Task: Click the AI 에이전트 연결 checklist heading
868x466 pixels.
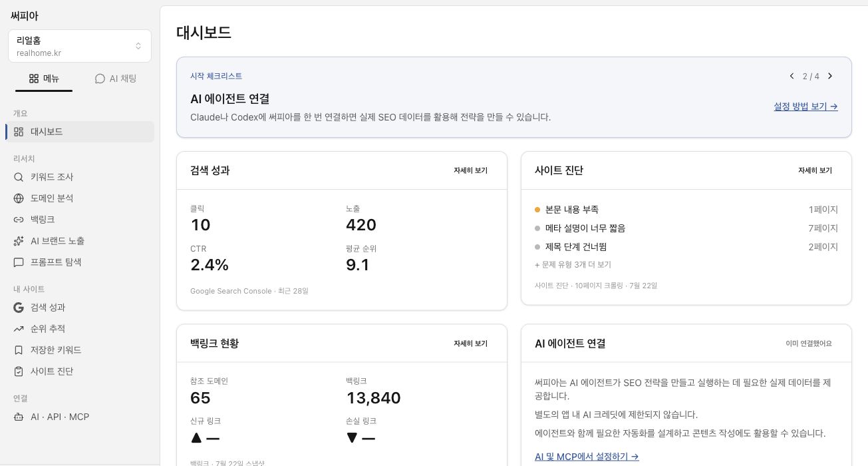Action: (x=230, y=99)
